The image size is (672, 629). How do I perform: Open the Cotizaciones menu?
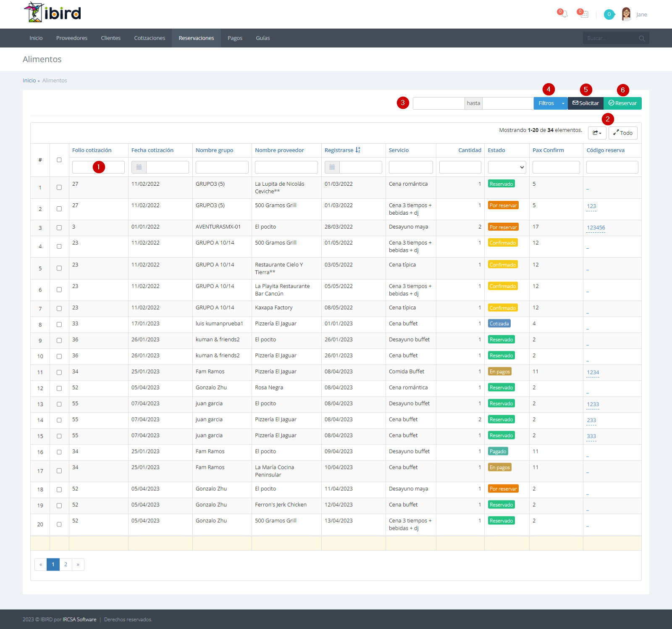[150, 38]
